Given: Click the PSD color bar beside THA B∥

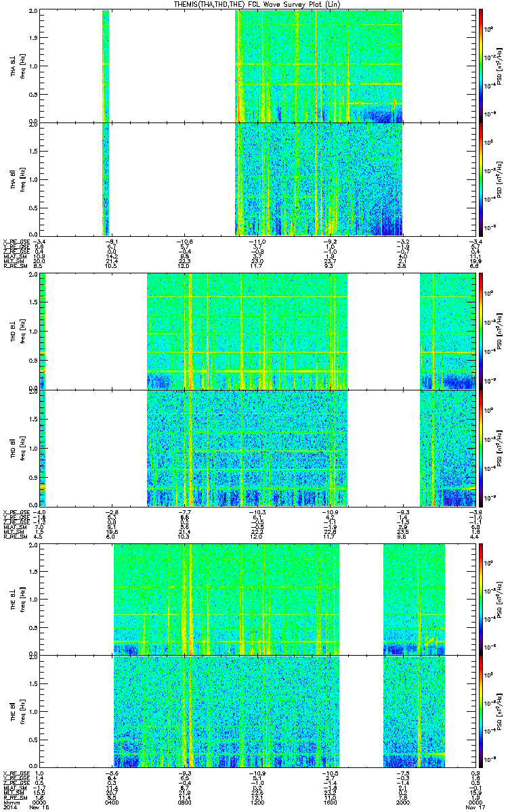Looking at the screenshot, I should point(481,179).
